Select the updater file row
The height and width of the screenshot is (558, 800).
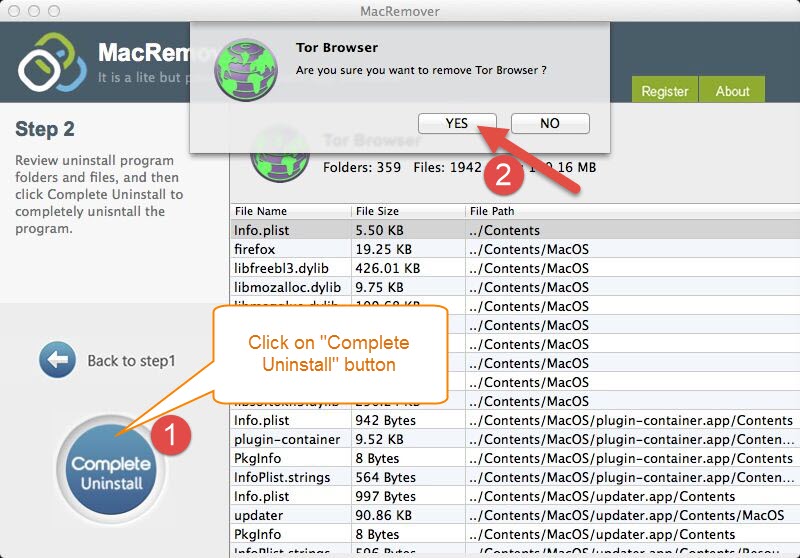click(x=515, y=515)
